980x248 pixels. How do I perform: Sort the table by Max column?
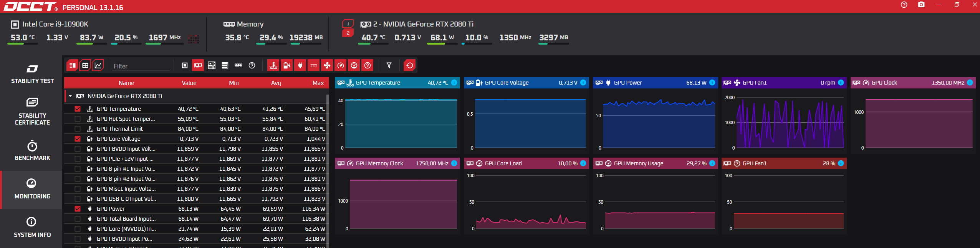[x=318, y=83]
